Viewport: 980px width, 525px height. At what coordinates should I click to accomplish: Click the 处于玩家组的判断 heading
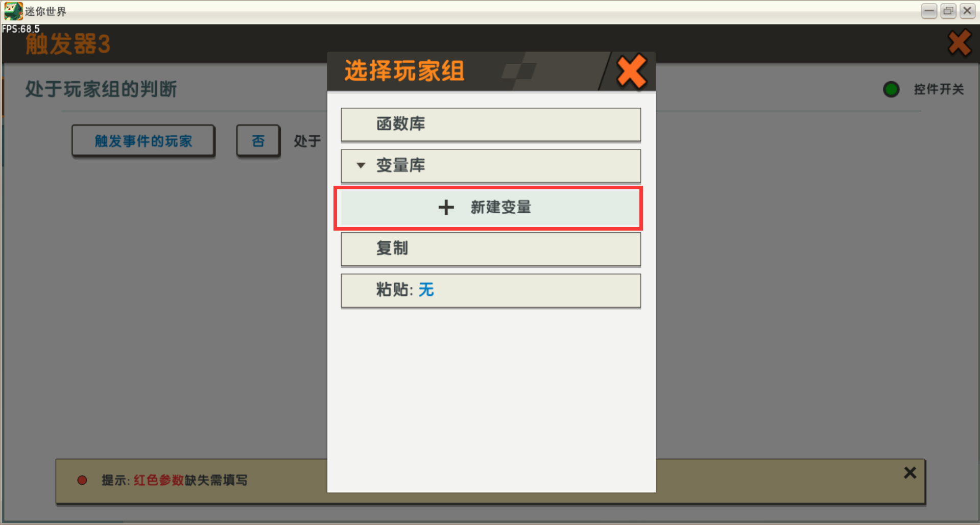(x=101, y=89)
